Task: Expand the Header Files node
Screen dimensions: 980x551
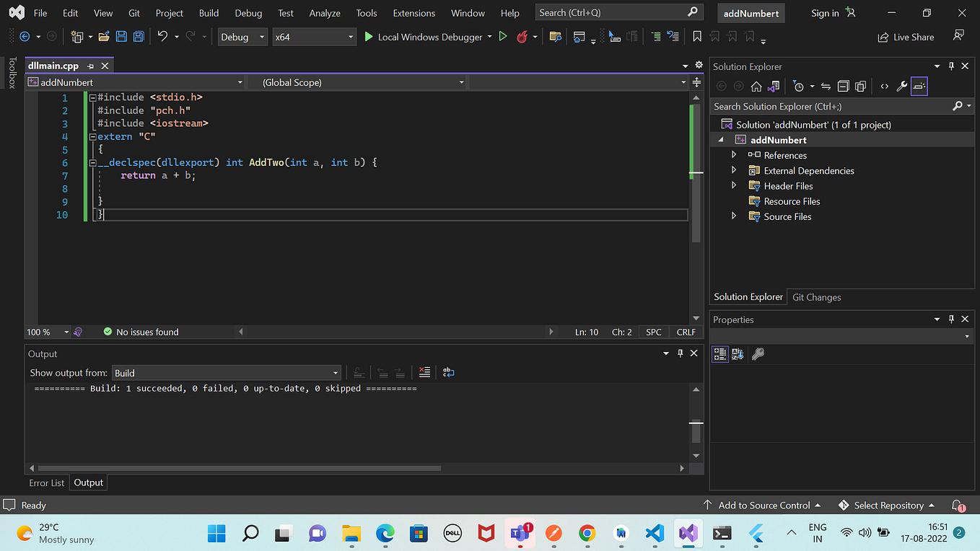Action: click(x=734, y=185)
